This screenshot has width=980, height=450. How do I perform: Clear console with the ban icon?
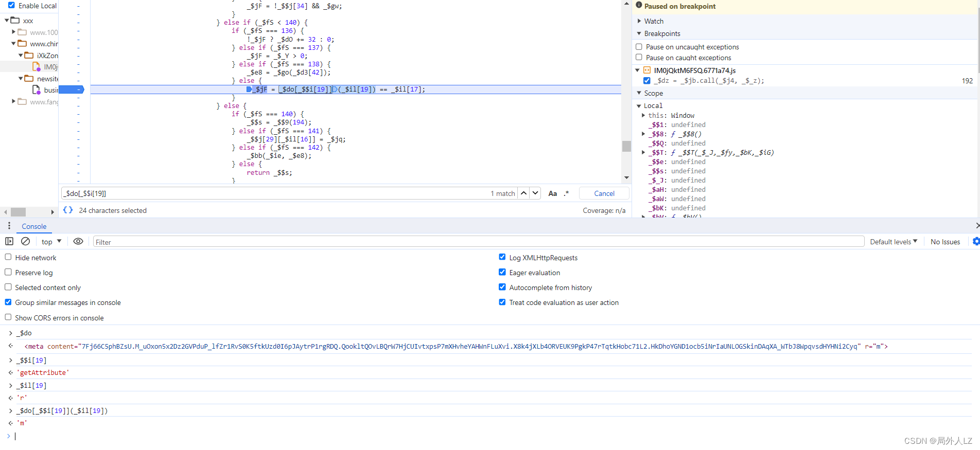pyautogui.click(x=25, y=241)
